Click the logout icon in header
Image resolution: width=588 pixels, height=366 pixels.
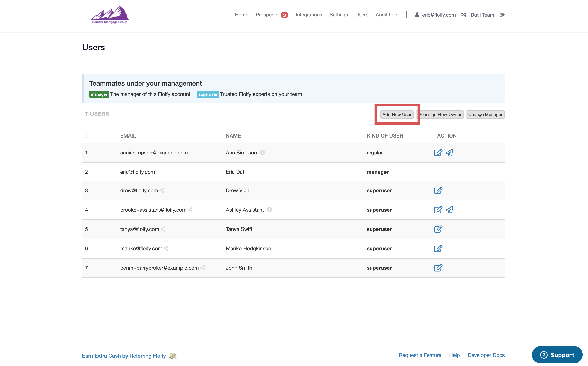pyautogui.click(x=502, y=15)
